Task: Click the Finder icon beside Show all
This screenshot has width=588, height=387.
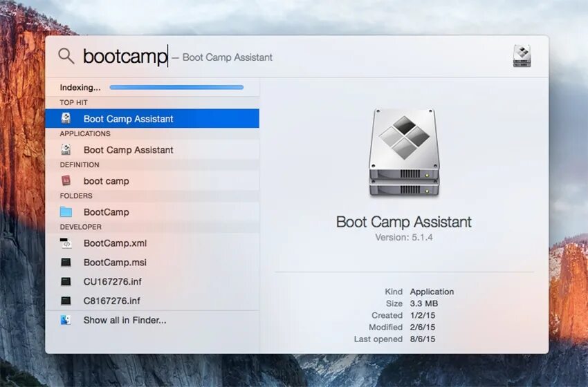Action: [x=66, y=320]
